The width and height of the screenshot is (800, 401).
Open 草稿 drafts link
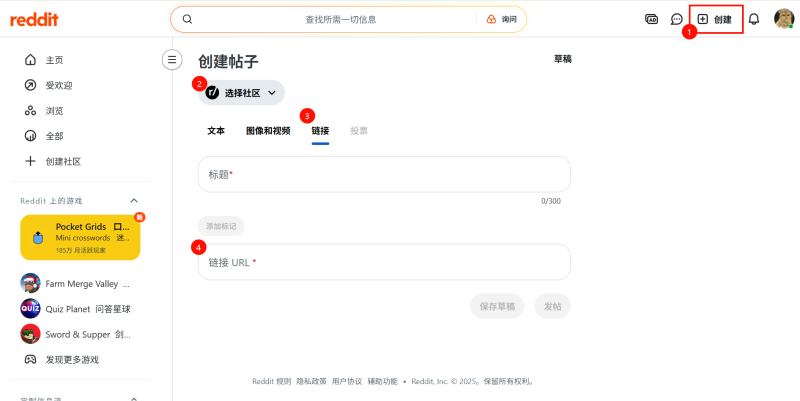[x=563, y=59]
